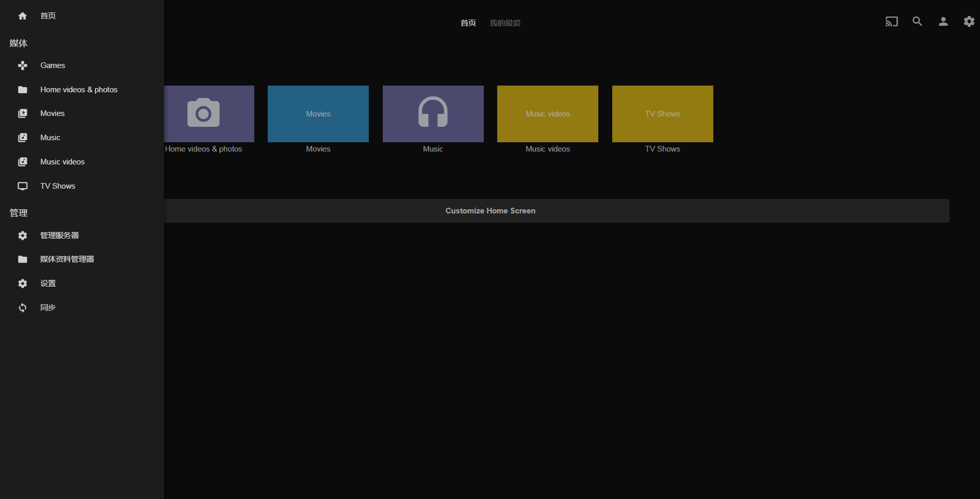The image size is (980, 499).
Task: Click the 管理服务器 gear icon
Action: tap(23, 236)
